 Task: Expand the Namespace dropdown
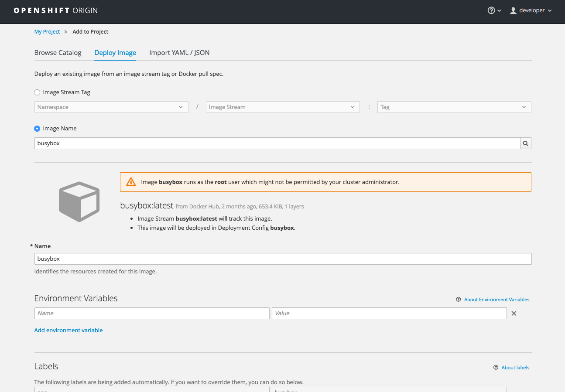pyautogui.click(x=111, y=107)
